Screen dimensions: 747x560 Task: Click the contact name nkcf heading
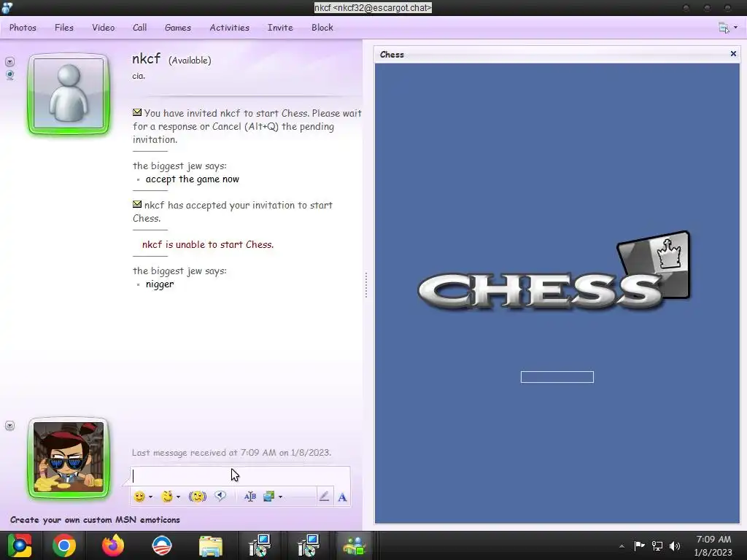146,58
